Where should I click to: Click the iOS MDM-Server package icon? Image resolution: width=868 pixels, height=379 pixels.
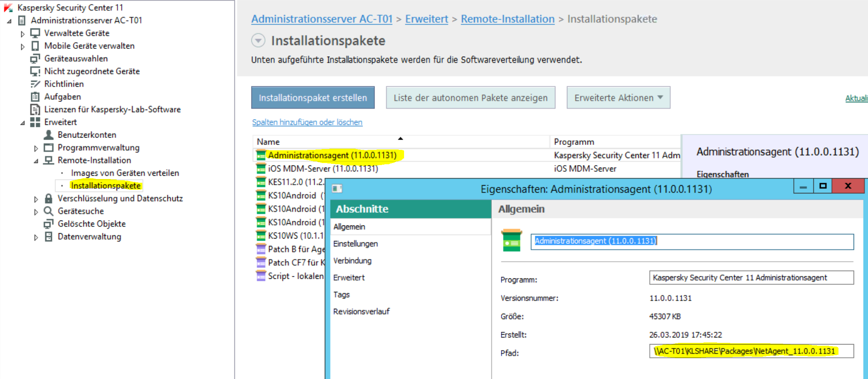coord(260,168)
